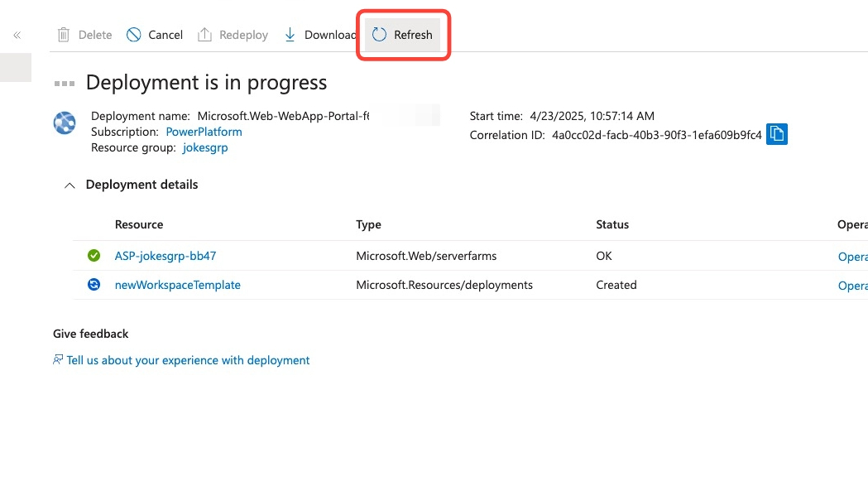This screenshot has height=486, width=868.
Task: Click the blue sync icon beside newWorkspaceTemplate
Action: coord(94,285)
